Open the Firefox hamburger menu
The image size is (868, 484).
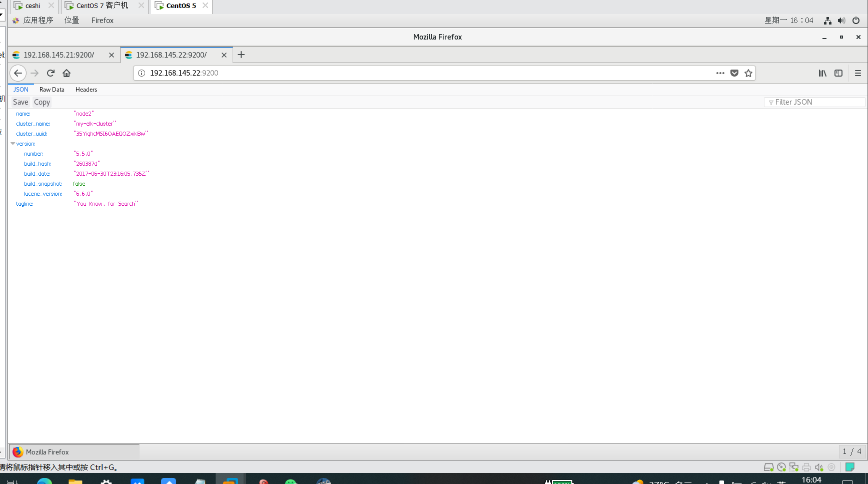[x=858, y=73]
